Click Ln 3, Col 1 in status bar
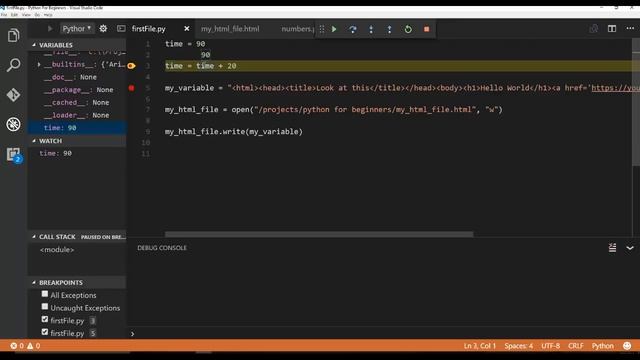The width and height of the screenshot is (640, 360). (x=480, y=346)
